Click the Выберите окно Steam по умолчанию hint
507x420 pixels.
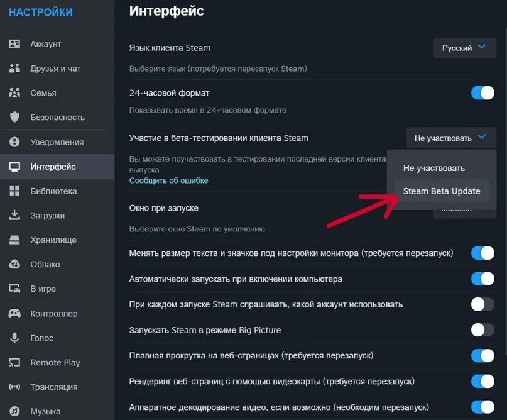pos(197,229)
